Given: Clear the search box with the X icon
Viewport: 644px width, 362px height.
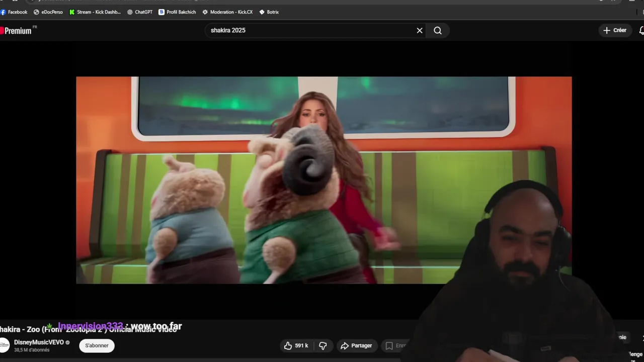Looking at the screenshot, I should (420, 30).
